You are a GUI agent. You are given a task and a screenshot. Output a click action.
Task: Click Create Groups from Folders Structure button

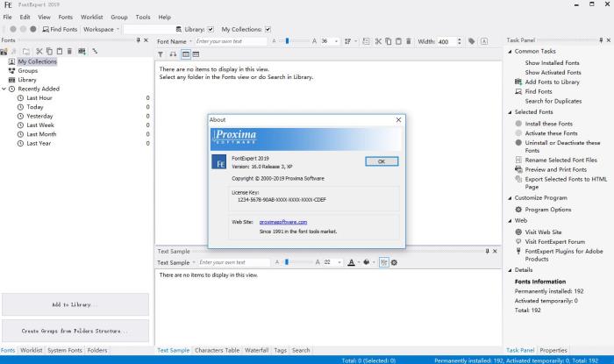coord(75,331)
